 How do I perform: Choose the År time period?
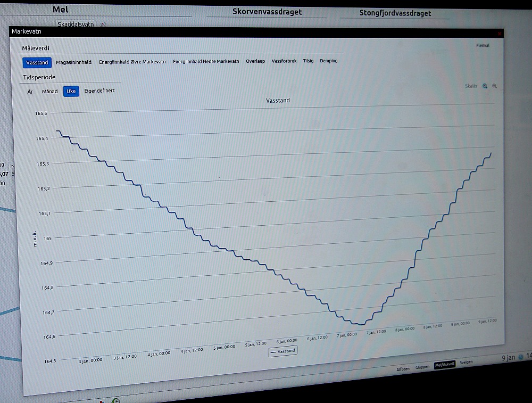(x=30, y=92)
